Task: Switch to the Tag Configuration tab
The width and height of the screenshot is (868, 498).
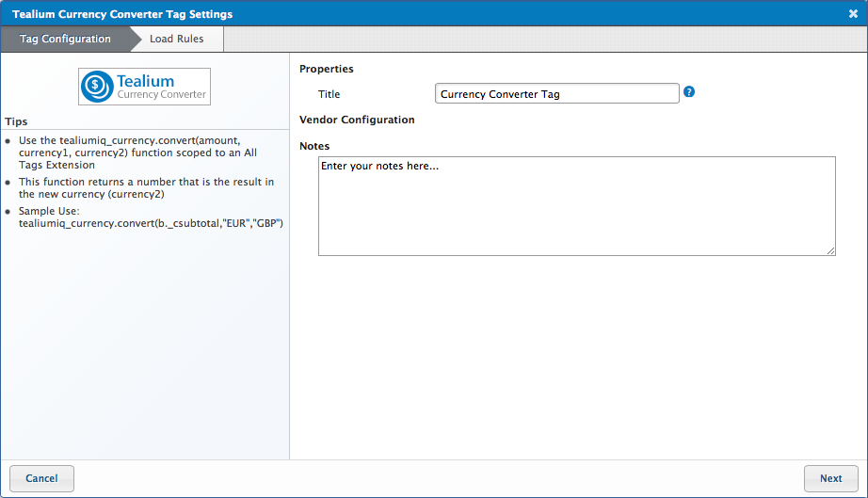Action: point(65,40)
